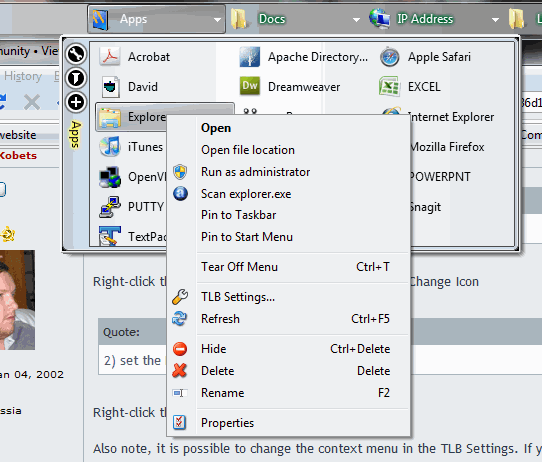This screenshot has height=462, width=542.
Task: Click the Apps toolbar button icon
Action: [x=101, y=19]
